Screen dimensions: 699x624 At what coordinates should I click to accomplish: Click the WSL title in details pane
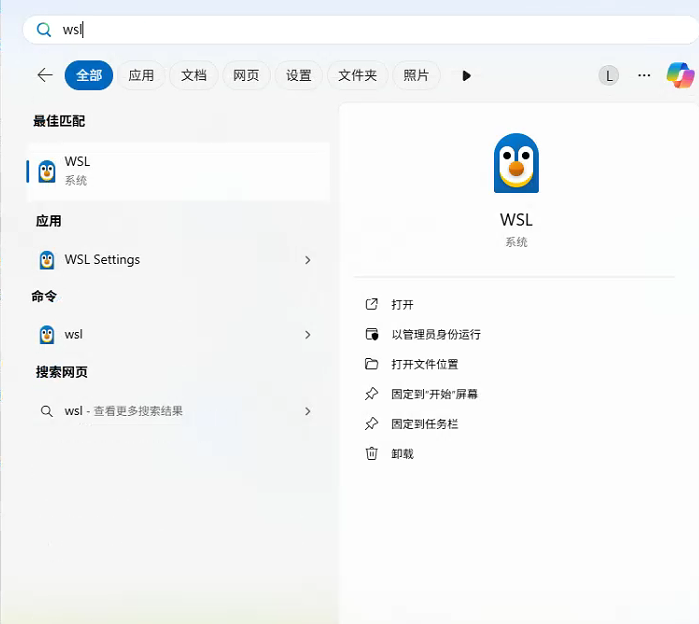click(516, 220)
